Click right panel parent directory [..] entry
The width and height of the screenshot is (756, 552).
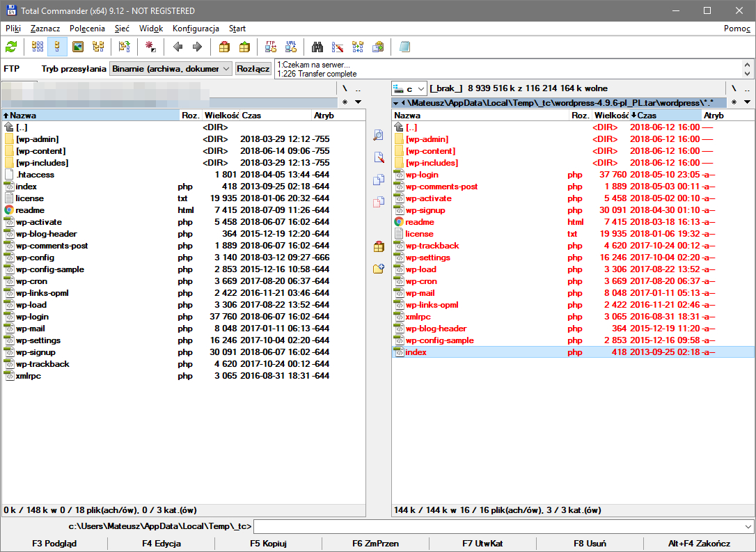[x=573, y=127]
